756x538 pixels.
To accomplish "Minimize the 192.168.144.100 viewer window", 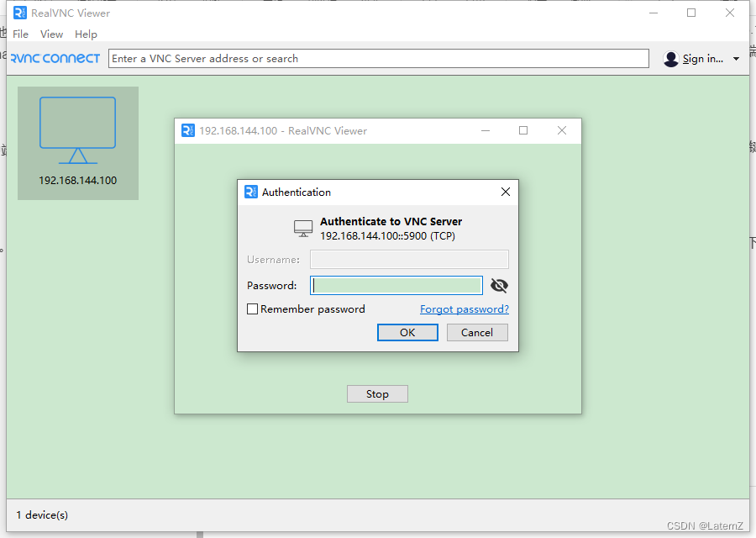I will tap(486, 131).
